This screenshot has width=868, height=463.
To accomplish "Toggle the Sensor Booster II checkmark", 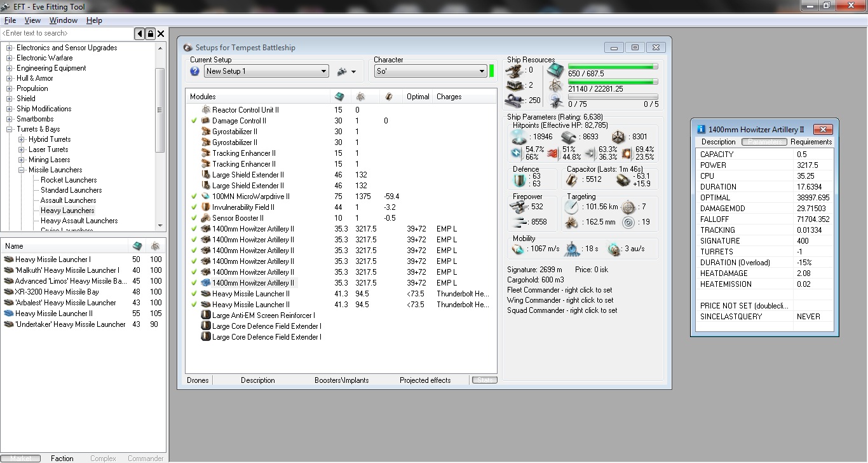I will point(194,218).
